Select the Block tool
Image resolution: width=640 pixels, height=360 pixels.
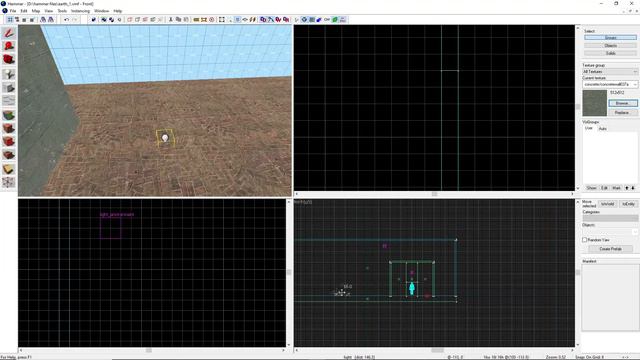pos(9,87)
